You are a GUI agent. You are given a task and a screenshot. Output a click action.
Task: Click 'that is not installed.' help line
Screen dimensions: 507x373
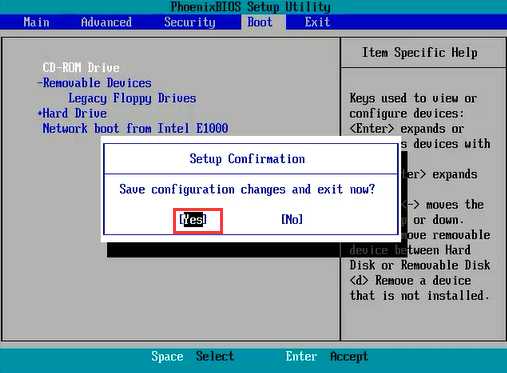420,296
